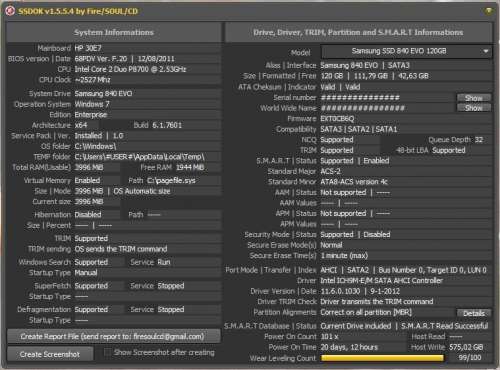Image resolution: width=500 pixels, height=370 pixels.
Task: Click the Wear Leveling Count progress bar
Action: tap(382, 358)
